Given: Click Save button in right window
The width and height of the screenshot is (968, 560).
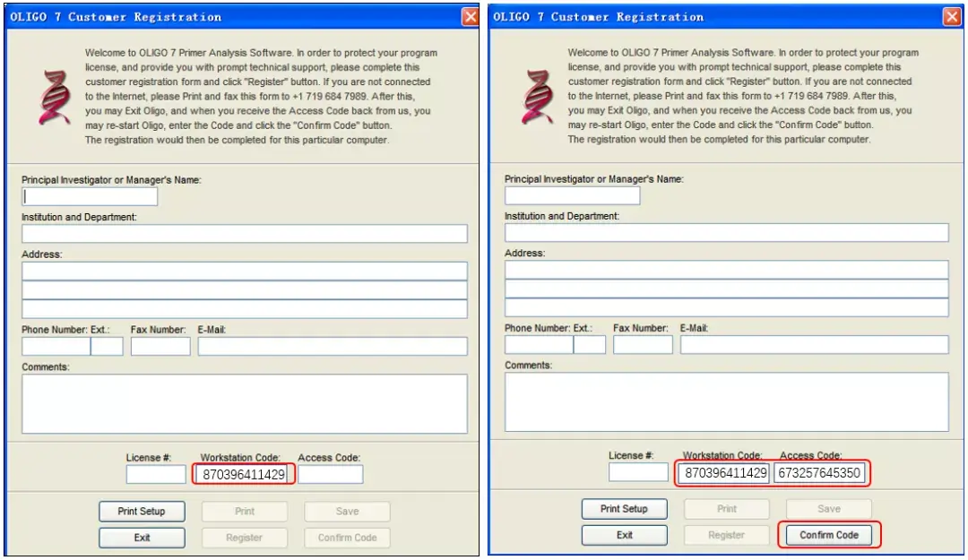Looking at the screenshot, I should [829, 509].
